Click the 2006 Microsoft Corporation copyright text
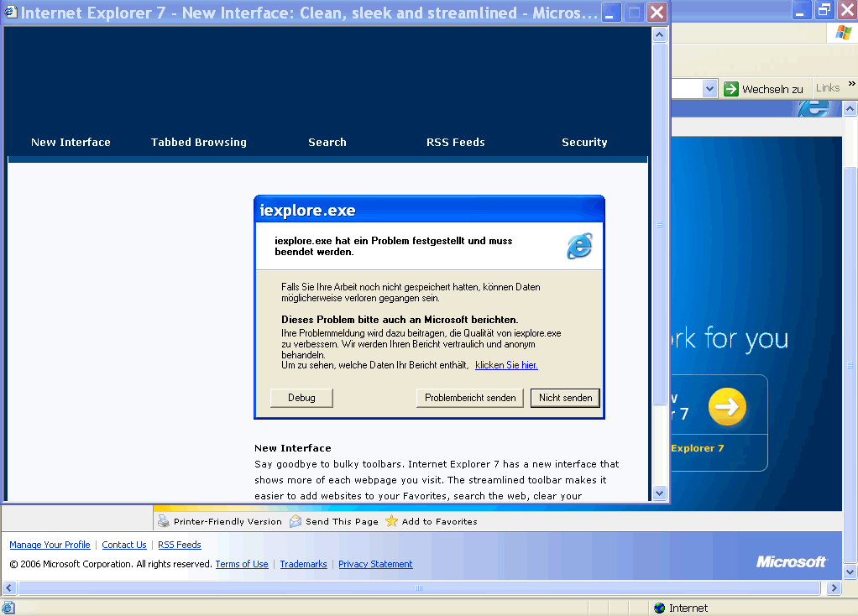This screenshot has width=858, height=616. tap(111, 564)
